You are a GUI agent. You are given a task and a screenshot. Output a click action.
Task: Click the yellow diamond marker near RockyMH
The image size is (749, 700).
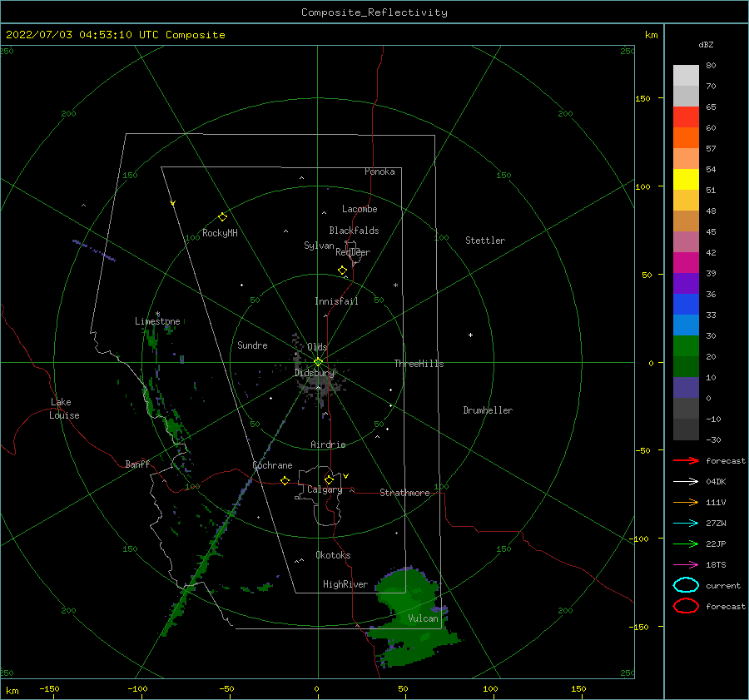[222, 217]
